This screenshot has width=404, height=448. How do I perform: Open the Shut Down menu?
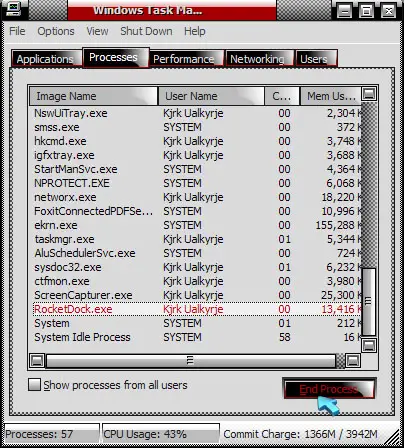tap(146, 31)
